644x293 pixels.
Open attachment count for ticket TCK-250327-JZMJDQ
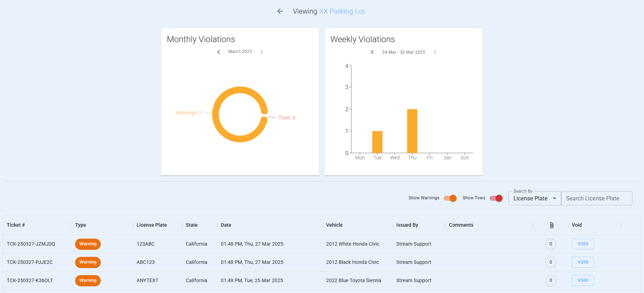tap(551, 244)
